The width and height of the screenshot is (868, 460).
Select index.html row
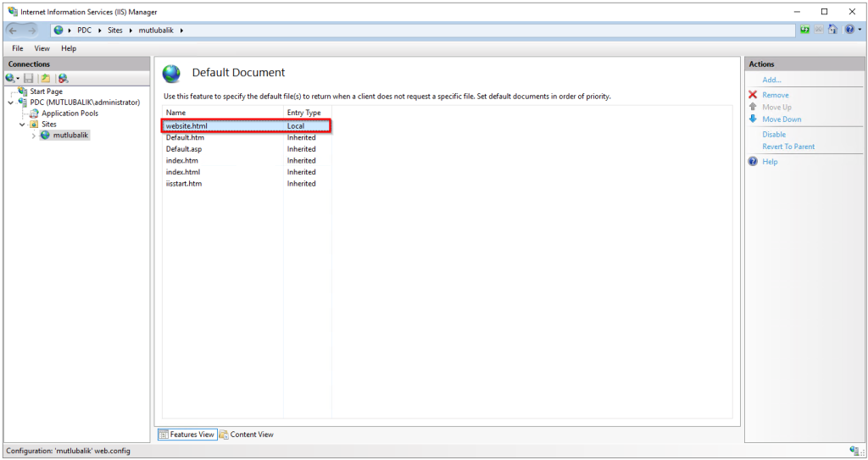point(247,172)
